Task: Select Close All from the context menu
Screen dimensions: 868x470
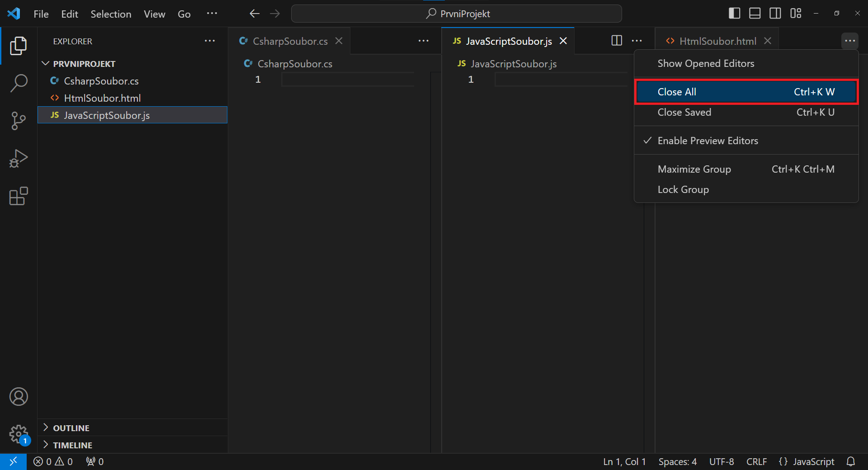Action: [676, 92]
